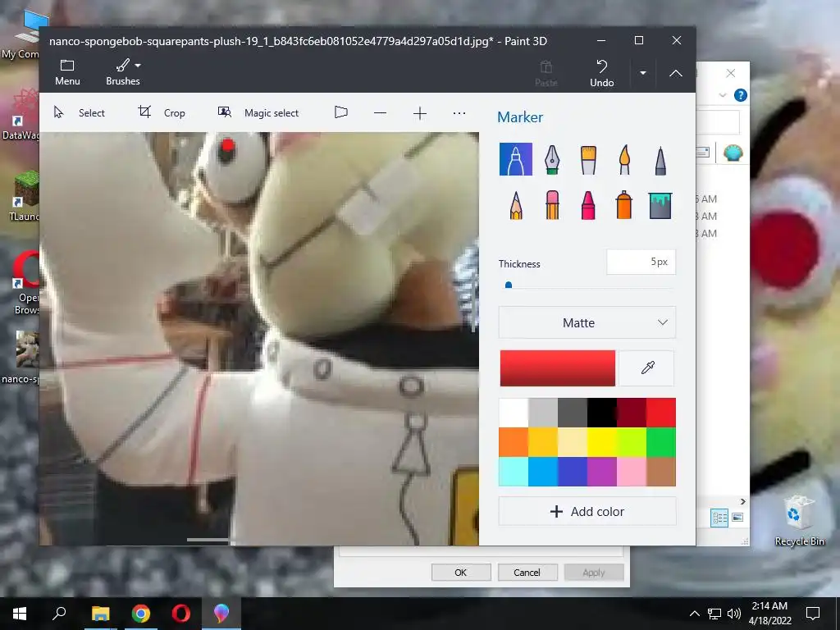Click OK in the background dialog
The height and width of the screenshot is (630, 840).
461,572
